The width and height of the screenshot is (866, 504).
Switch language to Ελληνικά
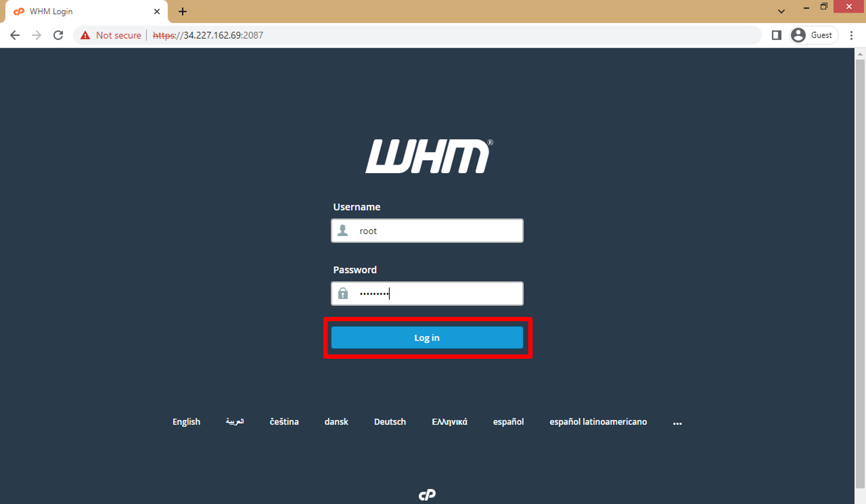450,422
